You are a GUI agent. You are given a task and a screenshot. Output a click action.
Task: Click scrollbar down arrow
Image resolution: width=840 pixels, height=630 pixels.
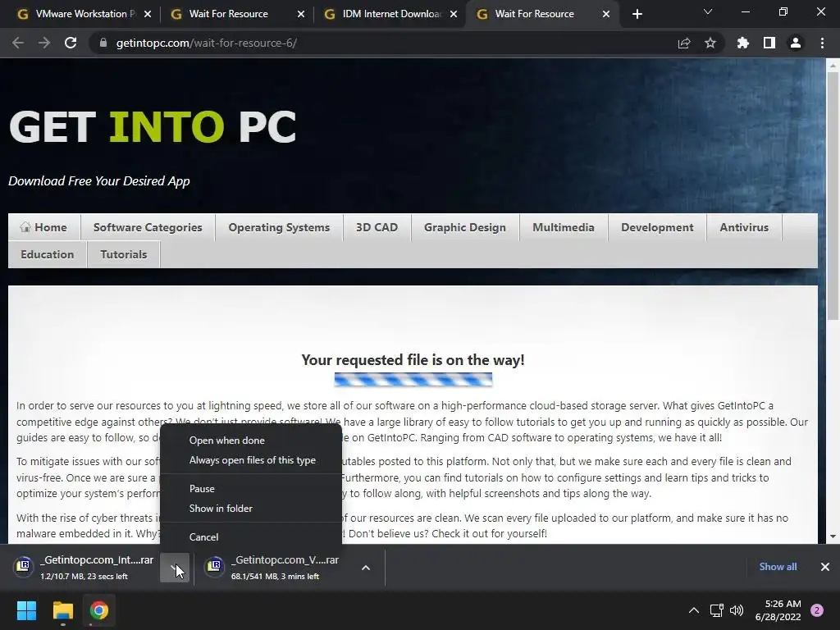pyautogui.click(x=833, y=536)
